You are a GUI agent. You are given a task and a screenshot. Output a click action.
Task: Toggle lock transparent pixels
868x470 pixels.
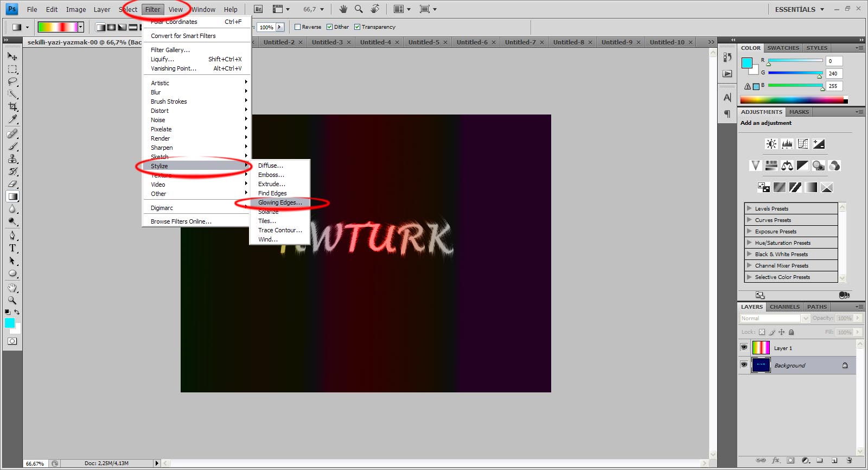coord(762,332)
